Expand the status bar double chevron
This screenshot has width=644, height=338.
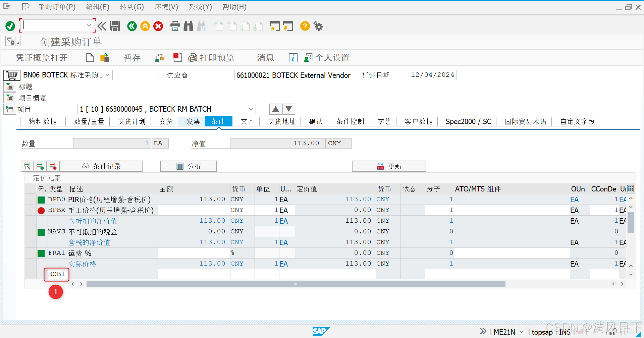point(483,331)
